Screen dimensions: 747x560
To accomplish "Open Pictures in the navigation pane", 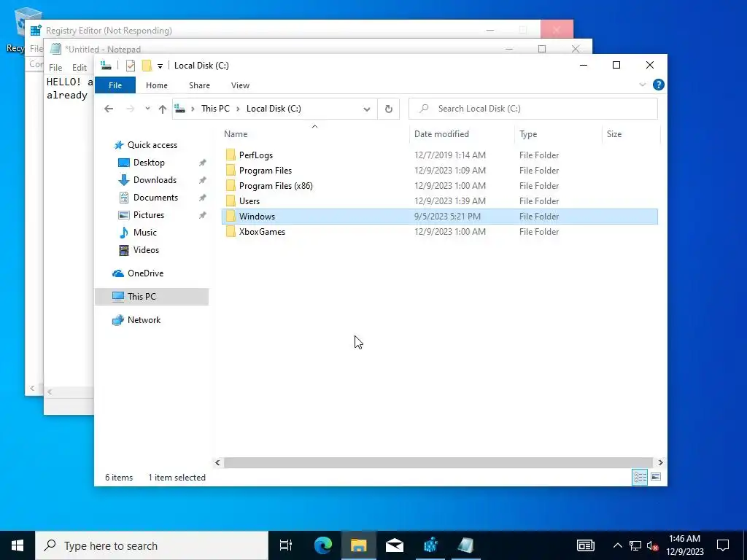I will 149,215.
